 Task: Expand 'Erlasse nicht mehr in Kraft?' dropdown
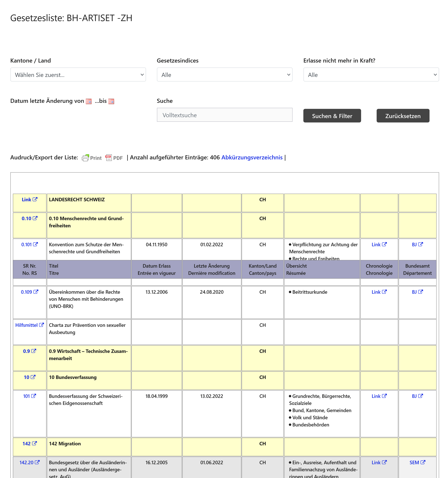[x=371, y=75]
